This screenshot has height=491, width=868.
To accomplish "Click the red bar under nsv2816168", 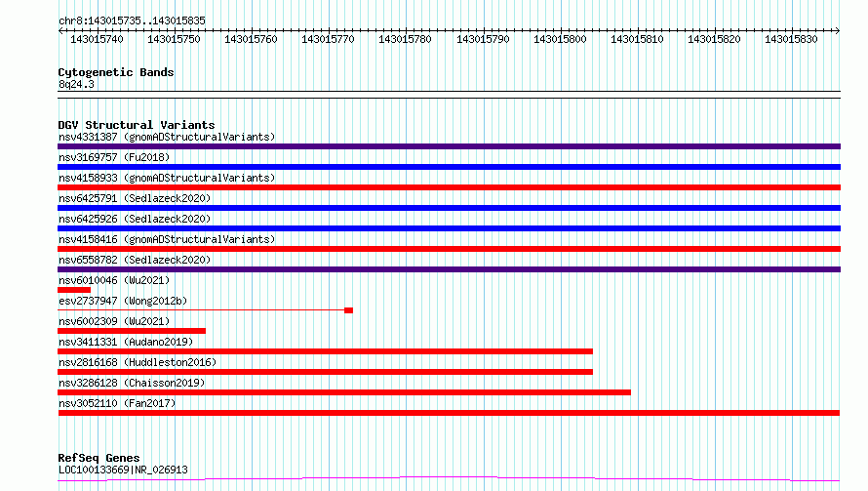I will 325,372.
